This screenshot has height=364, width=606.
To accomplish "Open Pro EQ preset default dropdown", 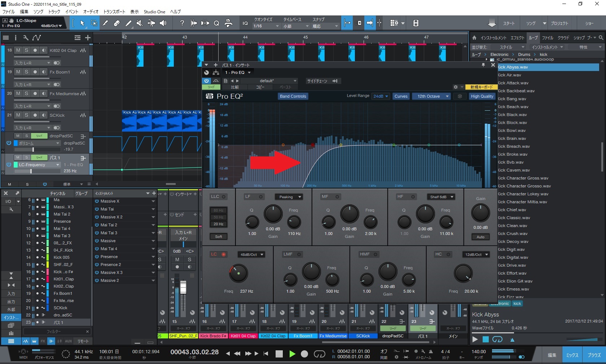I will coord(269,81).
